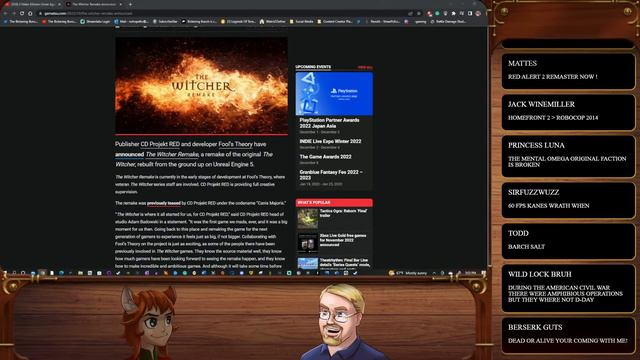Open the taskbar weather Mostly sunny widget
The height and width of the screenshot is (360, 640).
point(408,273)
